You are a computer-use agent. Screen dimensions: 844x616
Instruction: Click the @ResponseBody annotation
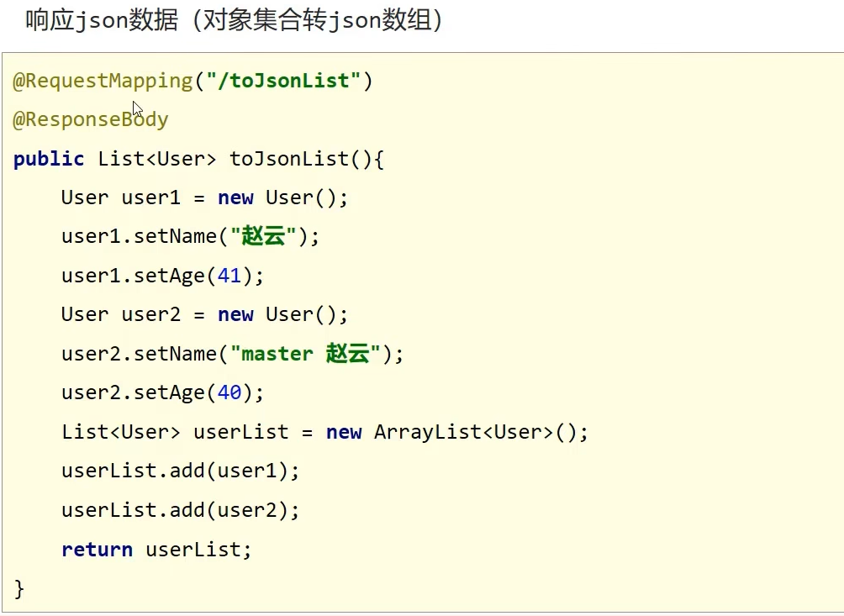[90, 119]
